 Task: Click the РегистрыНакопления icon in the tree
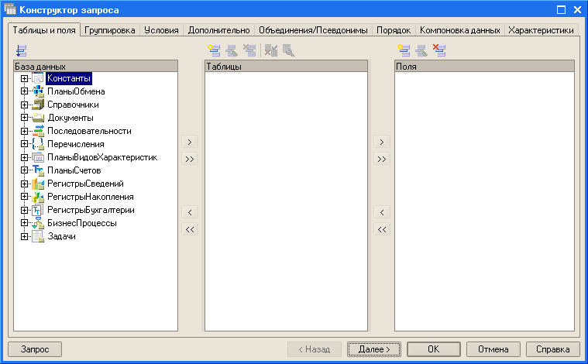39,197
